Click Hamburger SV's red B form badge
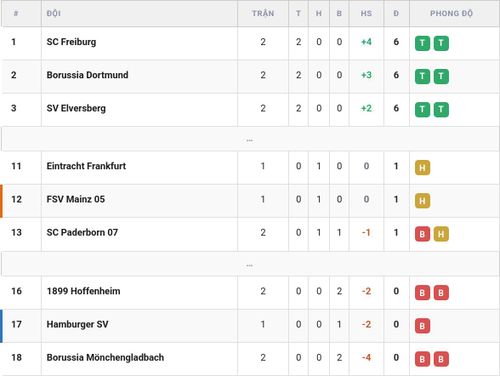The image size is (500, 376). 422,326
